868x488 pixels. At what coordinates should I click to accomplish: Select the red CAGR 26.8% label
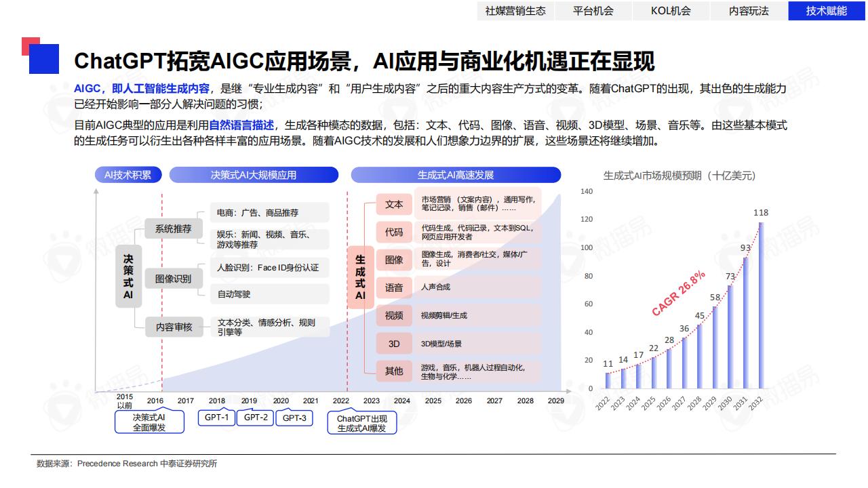click(678, 294)
